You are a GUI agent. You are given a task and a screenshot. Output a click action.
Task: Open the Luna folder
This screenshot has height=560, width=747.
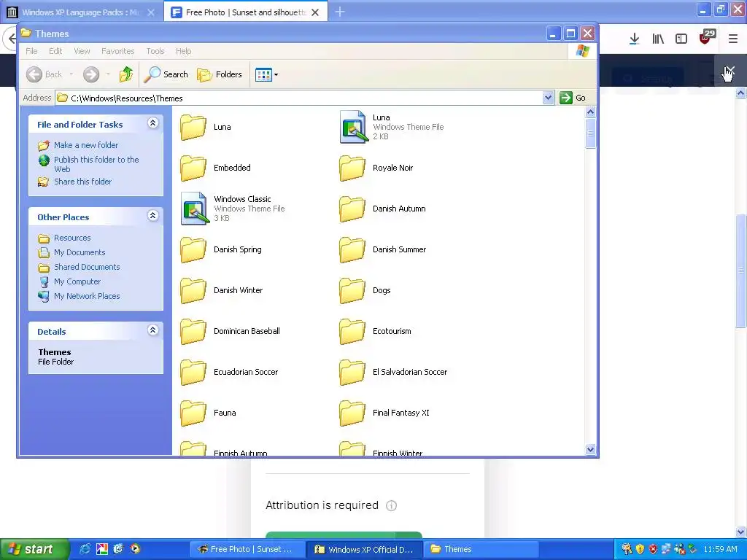coord(206,127)
